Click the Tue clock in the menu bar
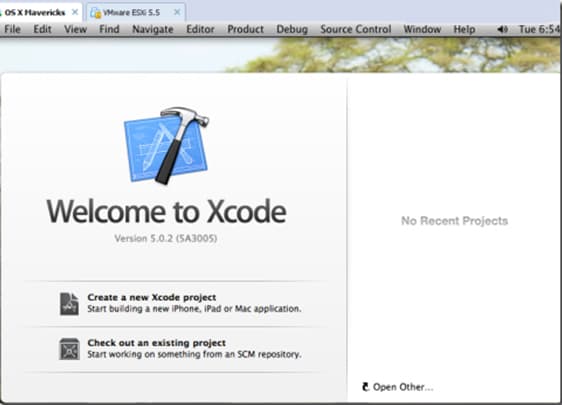This screenshot has width=562, height=405. (x=540, y=29)
